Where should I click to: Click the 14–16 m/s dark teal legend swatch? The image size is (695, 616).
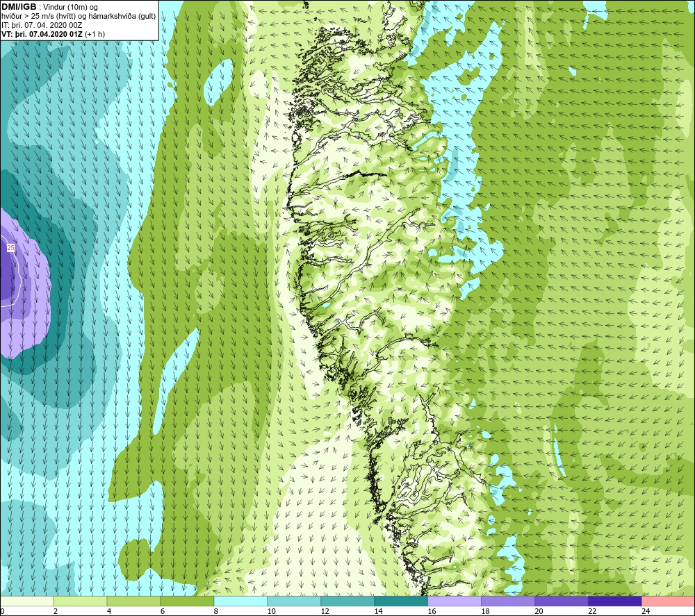(x=401, y=601)
